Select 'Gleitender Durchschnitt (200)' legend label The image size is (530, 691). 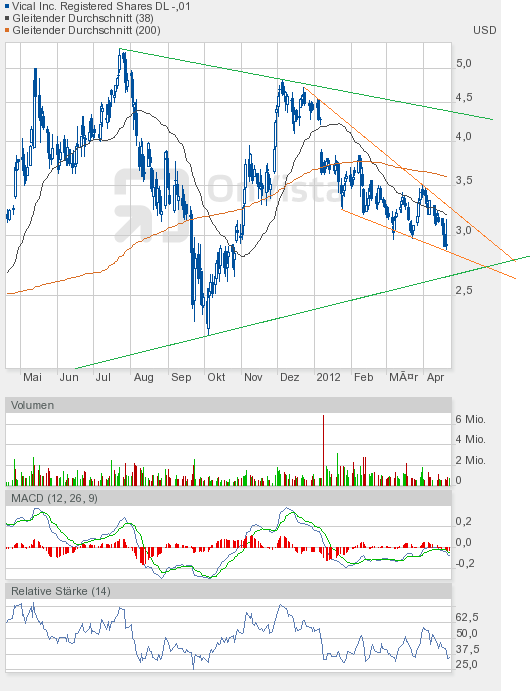tap(86, 30)
